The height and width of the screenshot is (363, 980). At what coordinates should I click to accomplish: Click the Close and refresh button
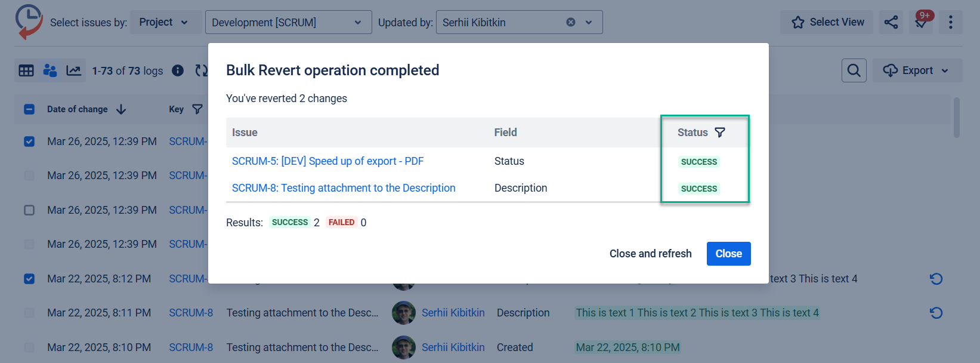(650, 254)
